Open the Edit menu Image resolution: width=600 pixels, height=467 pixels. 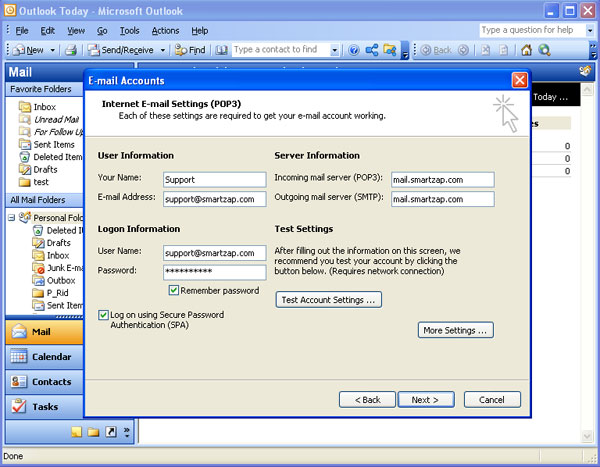tap(47, 31)
